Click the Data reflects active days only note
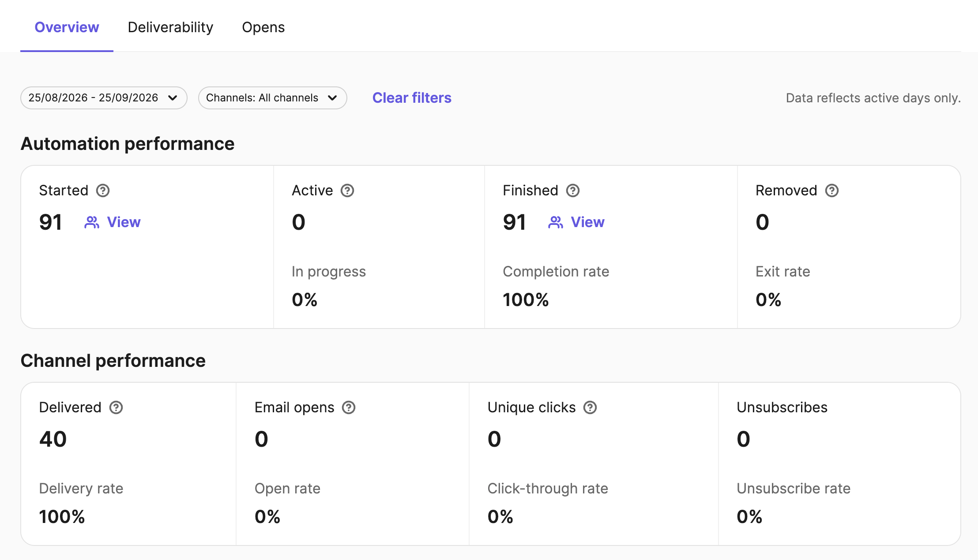This screenshot has height=560, width=978. tap(873, 98)
